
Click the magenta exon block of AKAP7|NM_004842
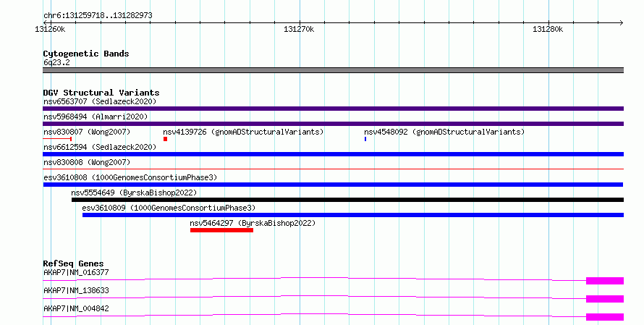(x=605, y=317)
